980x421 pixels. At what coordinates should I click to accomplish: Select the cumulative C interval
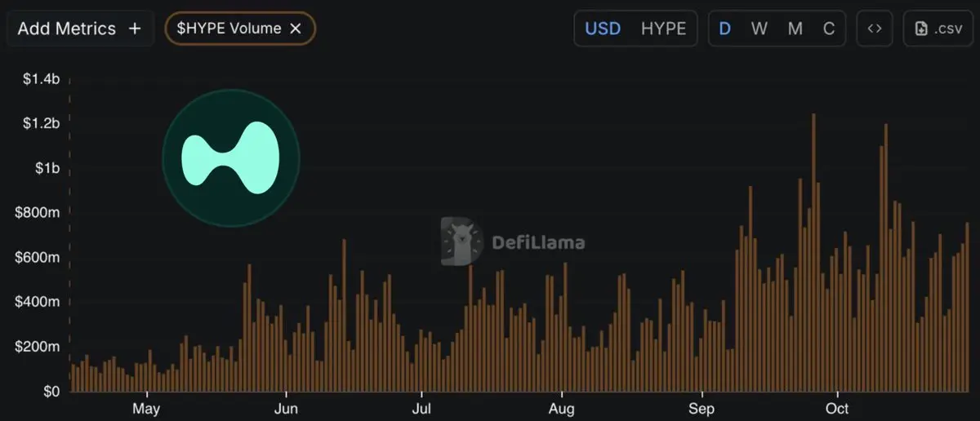point(829,29)
